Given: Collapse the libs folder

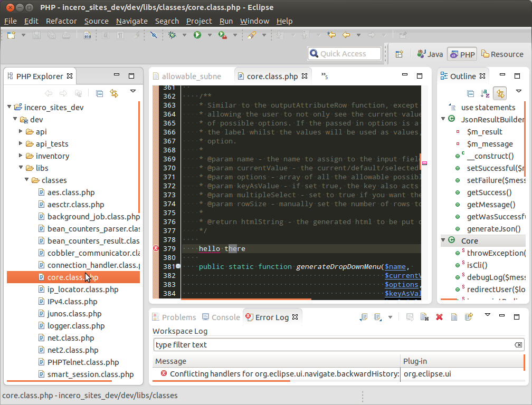Looking at the screenshot, I should (x=21, y=167).
